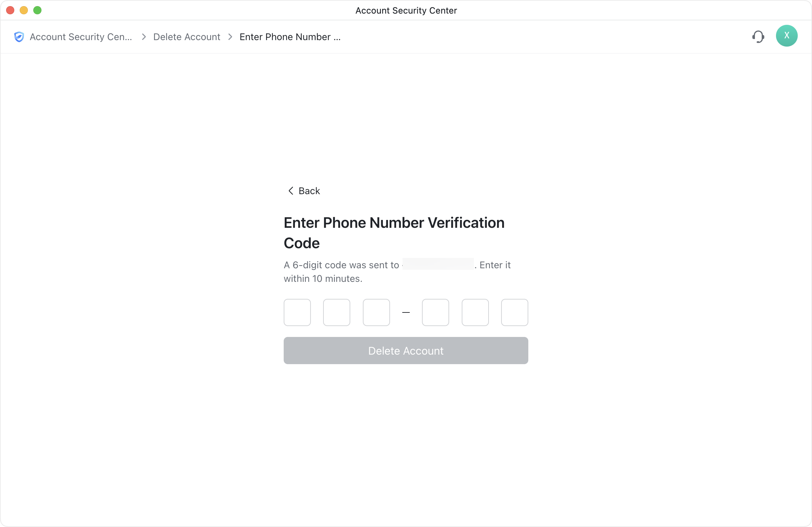The height and width of the screenshot is (527, 812).
Task: Open the green X profile avatar
Action: [787, 36]
